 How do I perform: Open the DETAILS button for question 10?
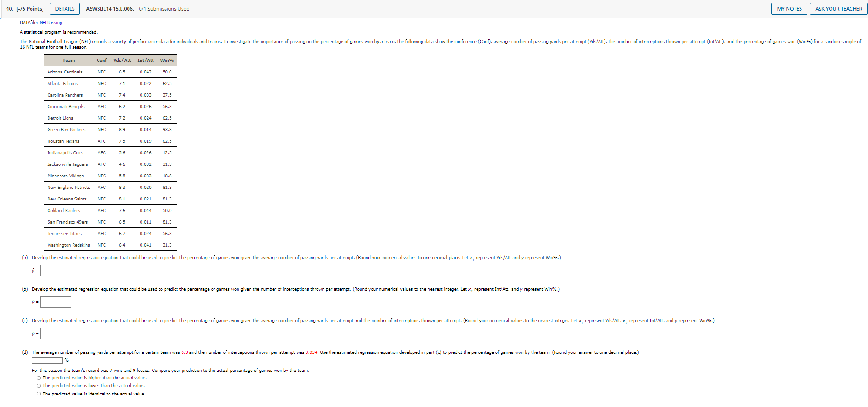click(x=65, y=9)
